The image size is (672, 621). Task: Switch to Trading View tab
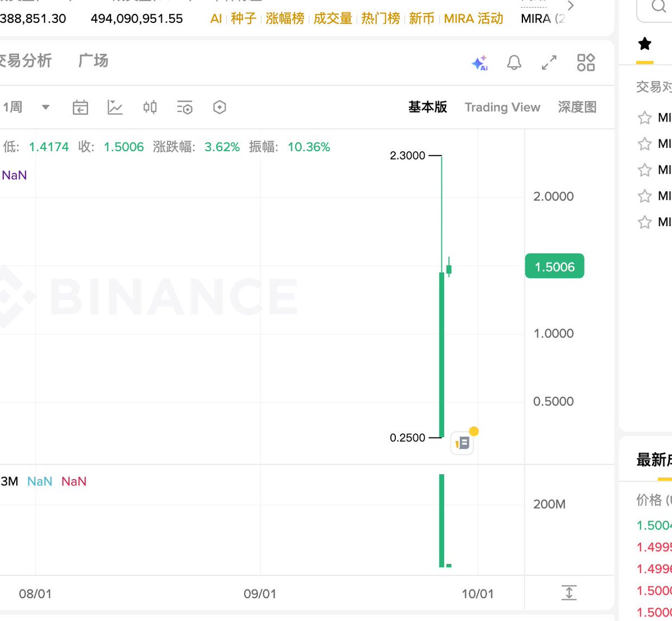point(502,108)
